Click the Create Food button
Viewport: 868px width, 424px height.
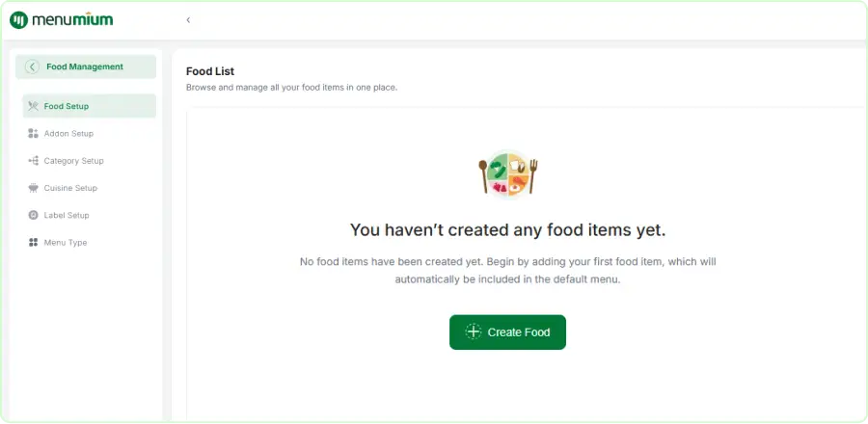point(507,332)
